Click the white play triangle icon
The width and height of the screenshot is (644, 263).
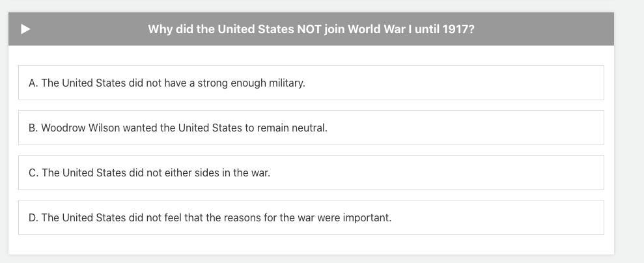coord(25,29)
